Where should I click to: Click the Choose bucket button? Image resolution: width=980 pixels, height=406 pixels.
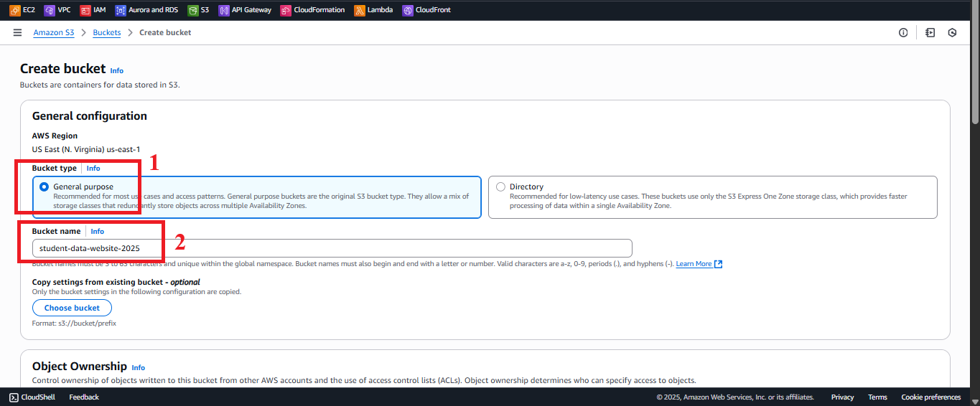click(x=72, y=308)
